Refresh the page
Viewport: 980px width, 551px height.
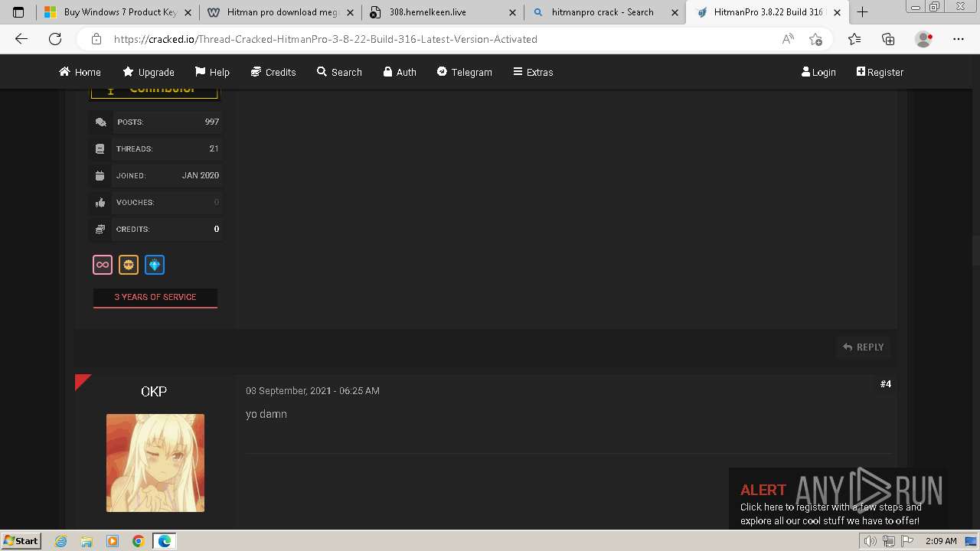point(55,39)
